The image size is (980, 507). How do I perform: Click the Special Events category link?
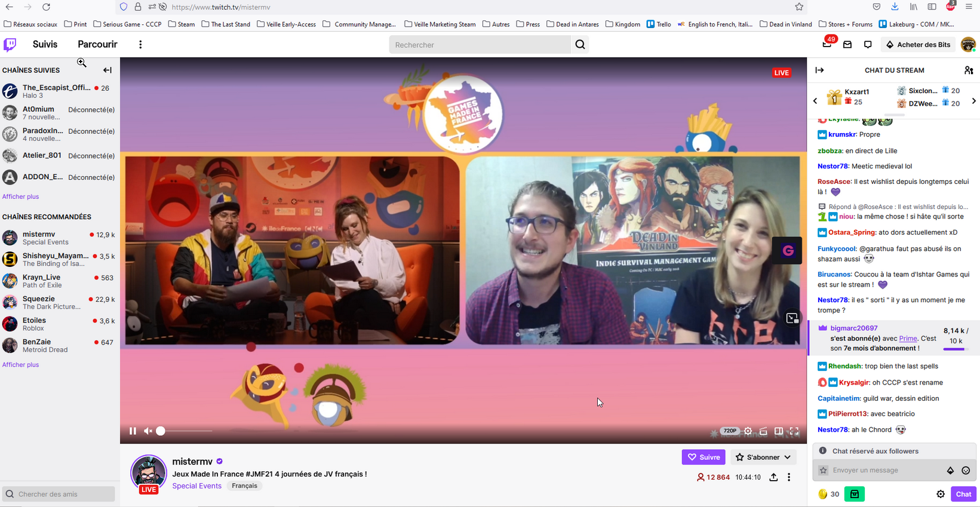click(x=196, y=486)
